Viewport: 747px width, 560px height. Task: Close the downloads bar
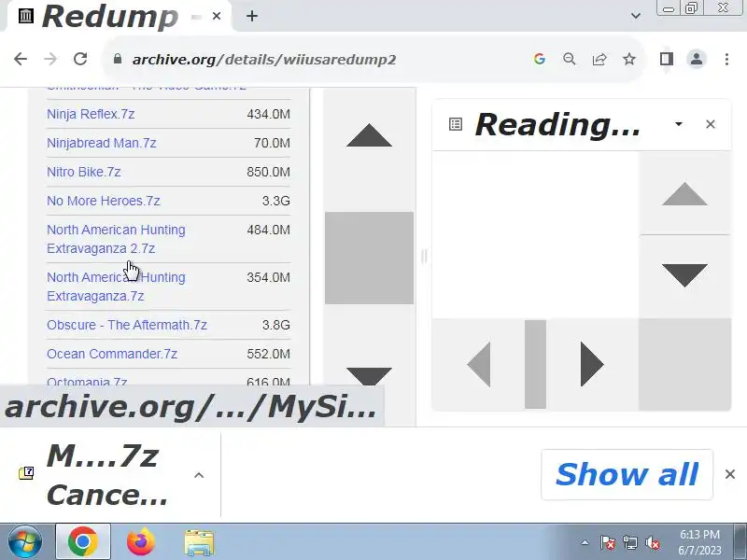(x=730, y=474)
